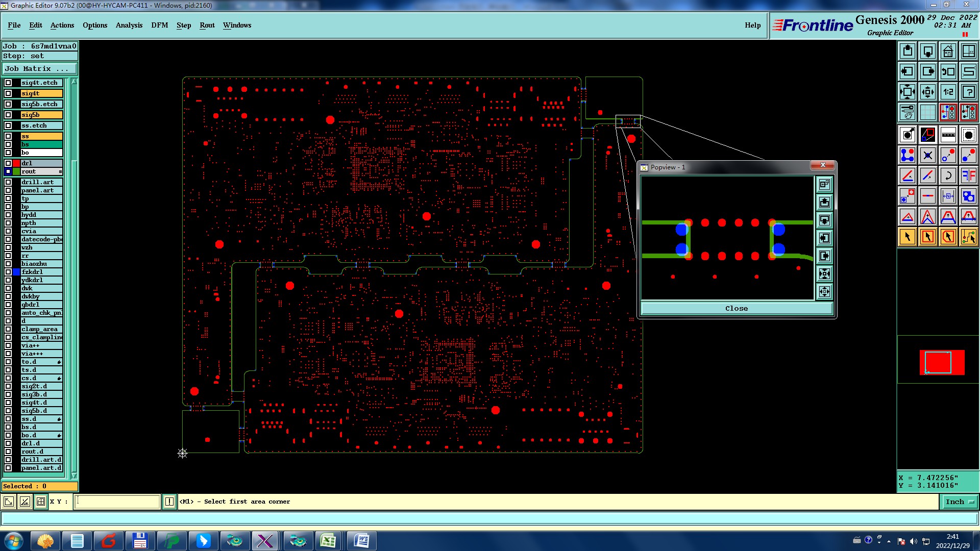Viewport: 980px width, 551px height.
Task: Select the ruler measurement tool
Action: tap(948, 135)
